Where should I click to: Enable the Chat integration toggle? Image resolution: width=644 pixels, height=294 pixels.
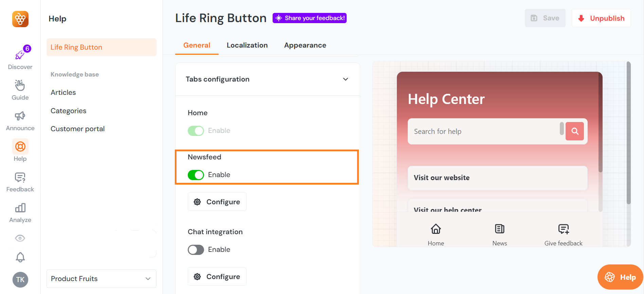196,249
